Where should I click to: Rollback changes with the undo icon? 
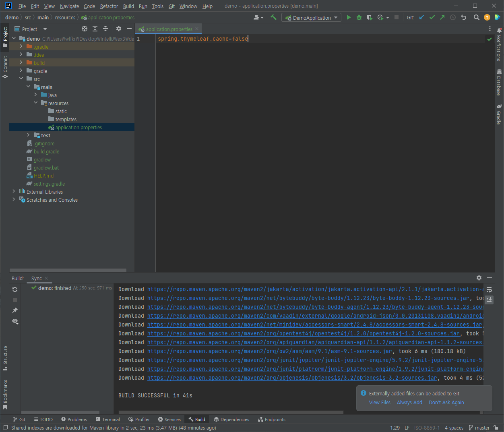[x=463, y=17]
